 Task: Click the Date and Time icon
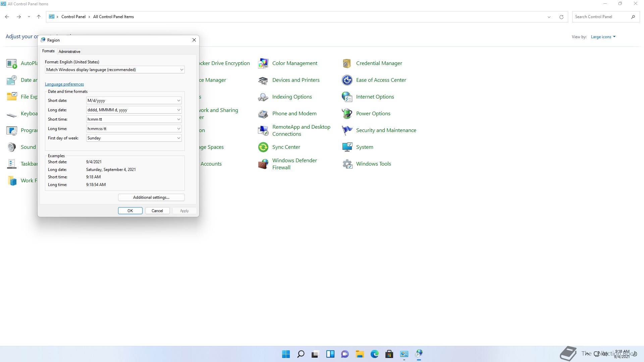click(x=12, y=80)
